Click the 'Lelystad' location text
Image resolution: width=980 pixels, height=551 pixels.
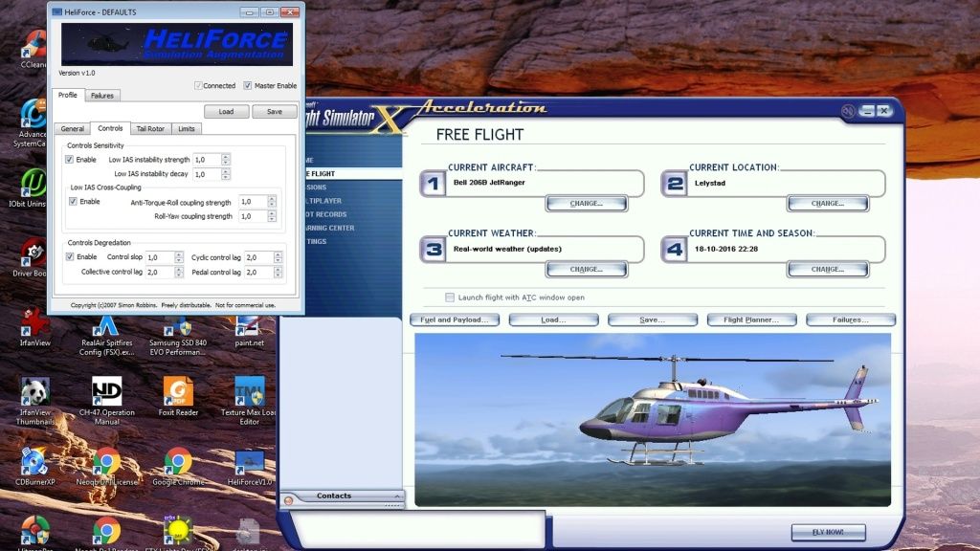pyautogui.click(x=710, y=183)
